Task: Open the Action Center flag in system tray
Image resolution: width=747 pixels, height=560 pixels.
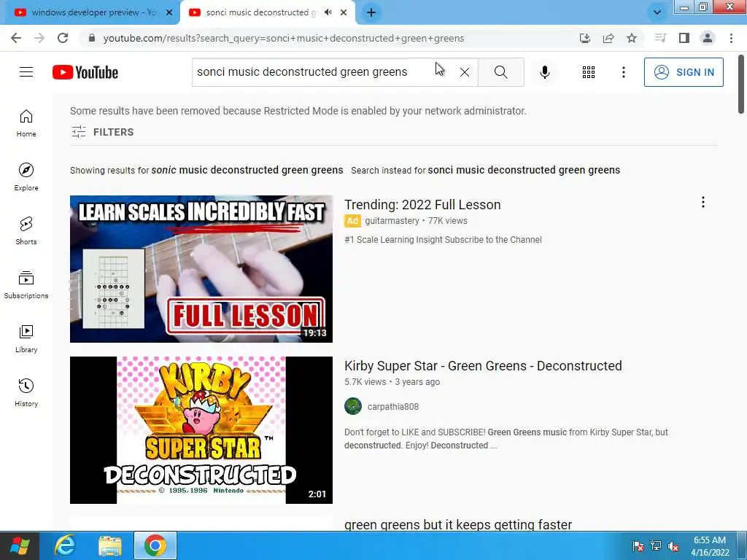Action: (x=638, y=545)
